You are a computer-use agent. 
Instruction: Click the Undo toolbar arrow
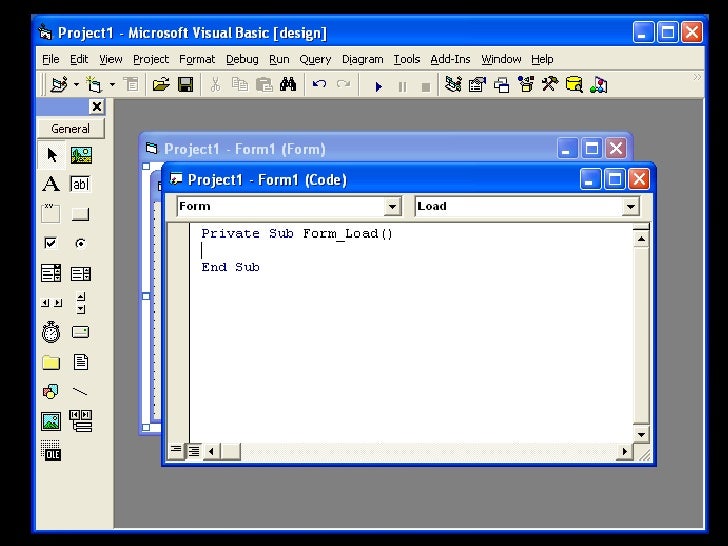[319, 85]
